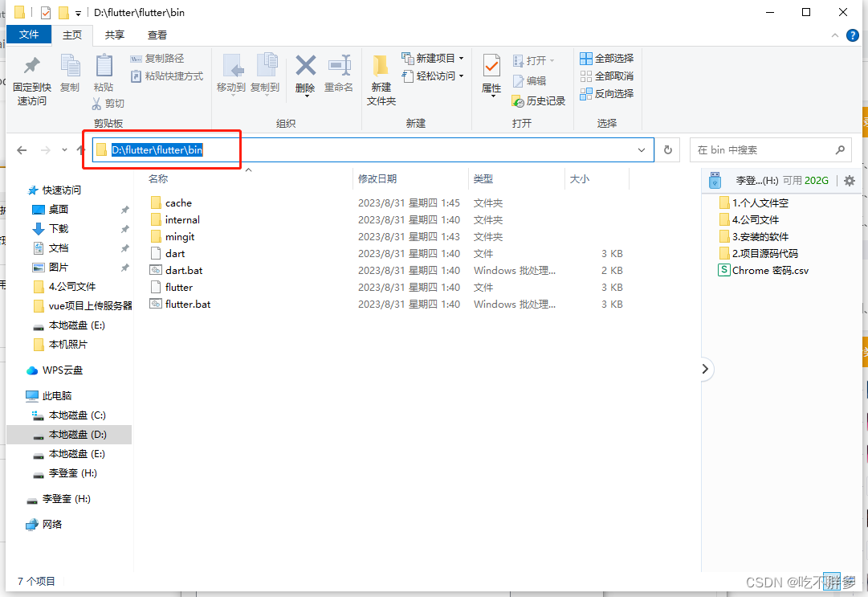Open the quick access toolbar dropdown arrow
868x597 pixels.
click(x=78, y=14)
